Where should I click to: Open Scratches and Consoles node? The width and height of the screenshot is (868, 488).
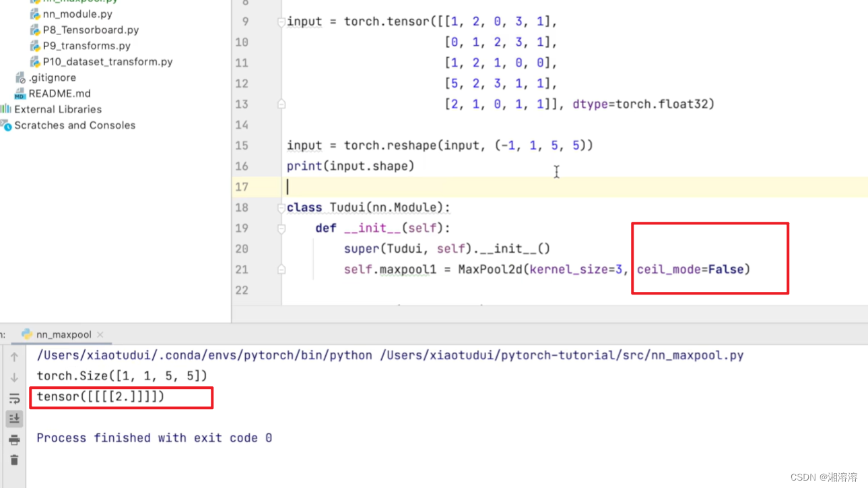pyautogui.click(x=75, y=125)
